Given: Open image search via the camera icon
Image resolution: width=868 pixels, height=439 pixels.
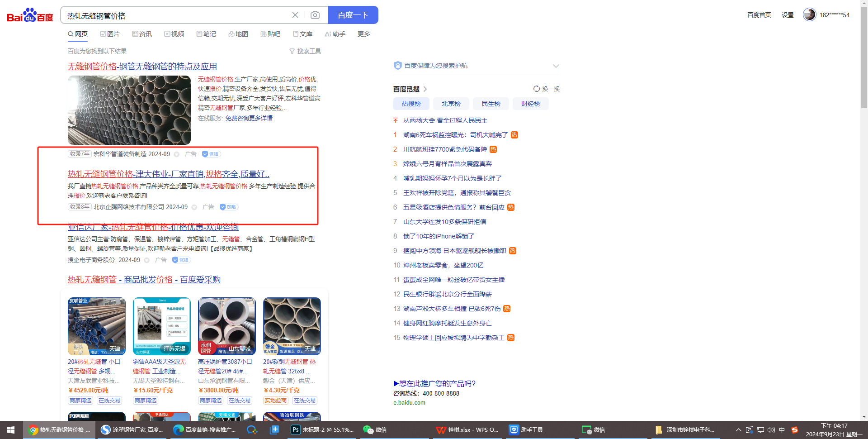Looking at the screenshot, I should (x=315, y=15).
